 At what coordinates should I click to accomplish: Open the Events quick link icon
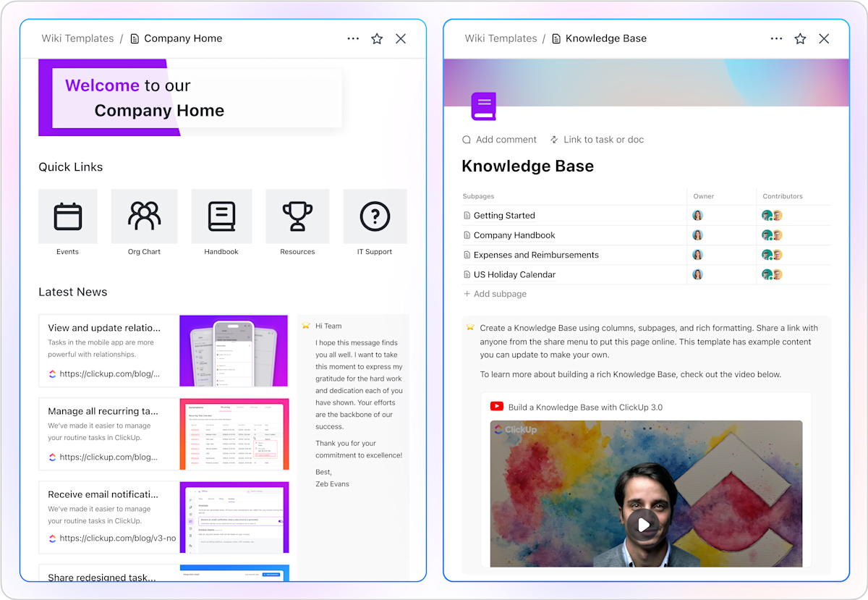(x=67, y=216)
